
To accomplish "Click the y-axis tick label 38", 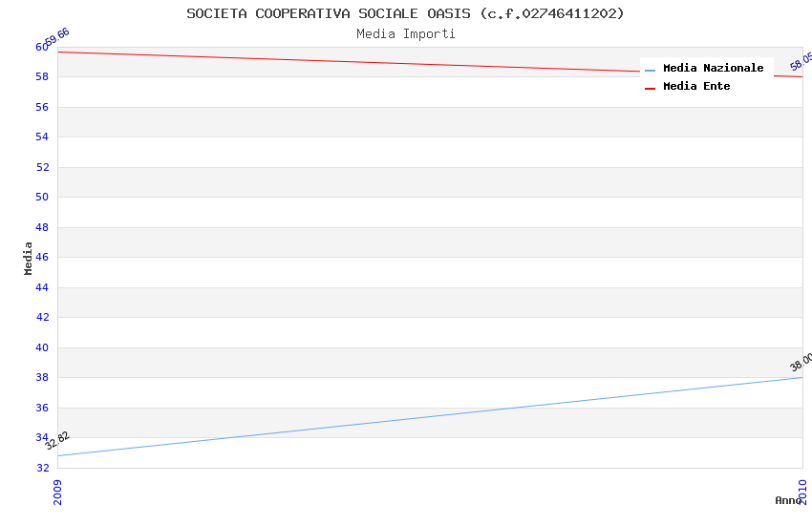I will [x=42, y=377].
